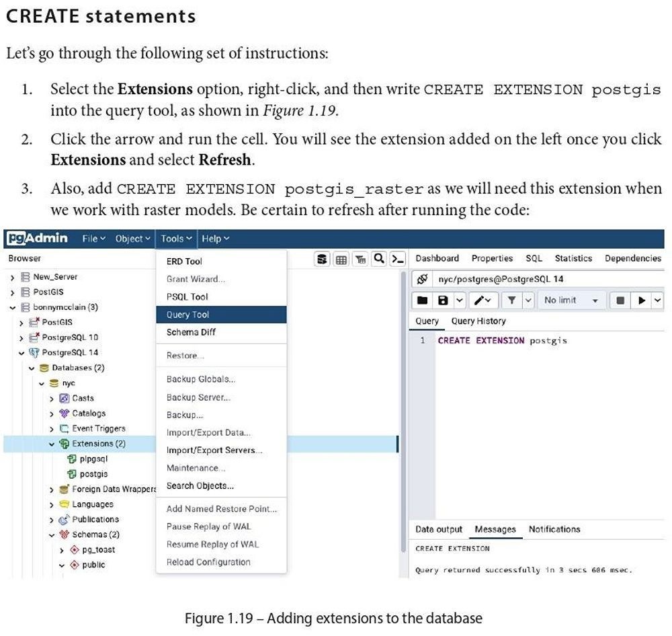Click the Databases stack icon
The image size is (672, 636).
pyautogui.click(x=44, y=368)
